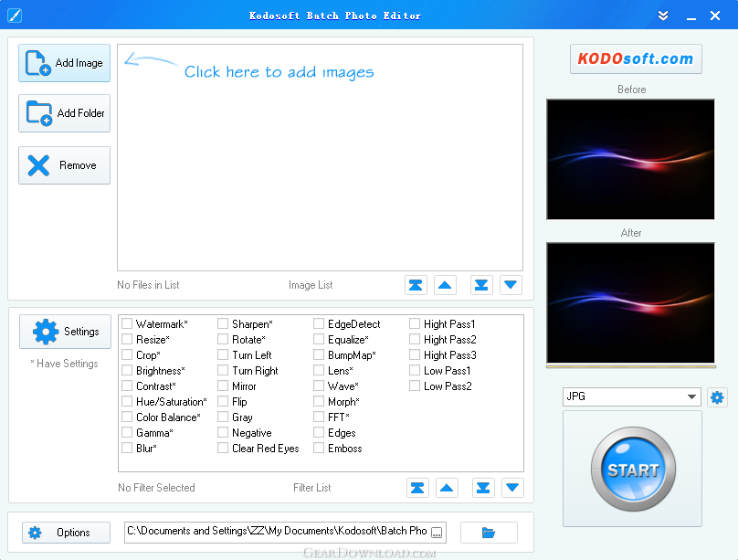Check the EdgeDetect filter
Image resolution: width=738 pixels, height=560 pixels.
(x=319, y=323)
